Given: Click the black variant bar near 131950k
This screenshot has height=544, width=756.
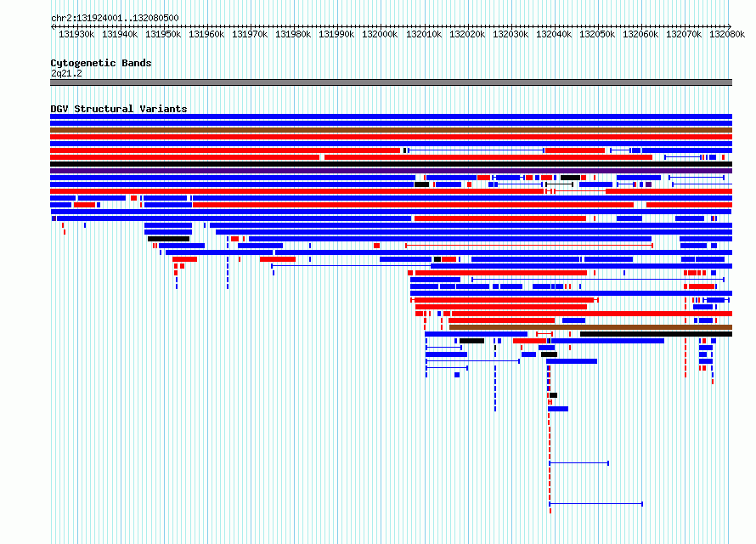Looking at the screenshot, I should tap(169, 239).
